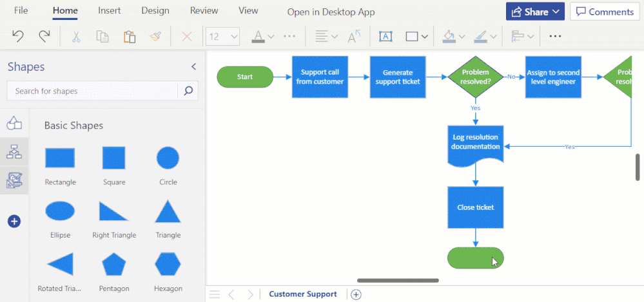Switch to the Insert tab

click(109, 11)
